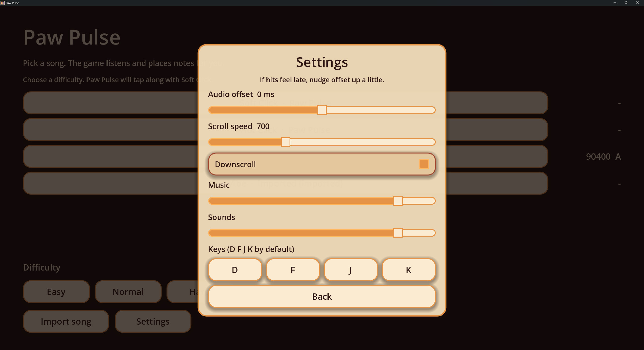The image size is (644, 350).
Task: Open the Settings button at bottom
Action: [153, 321]
